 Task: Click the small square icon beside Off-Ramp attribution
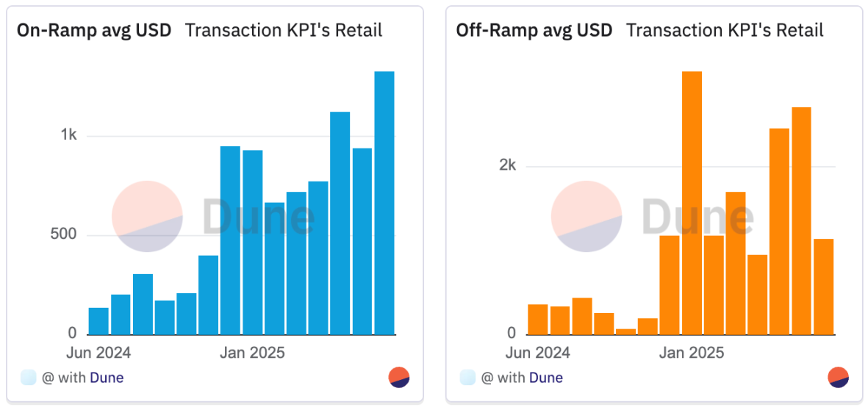tap(467, 378)
